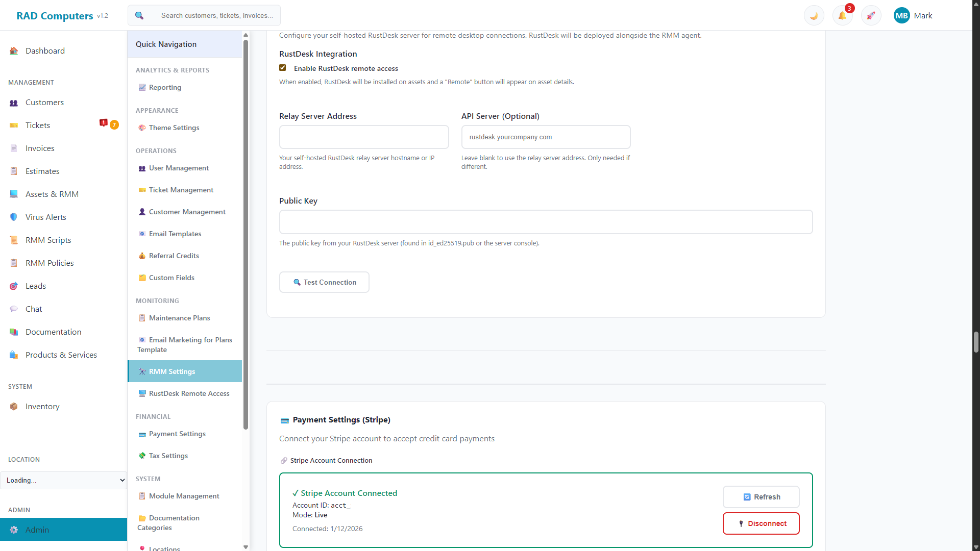Open notifications bell with badge

(x=842, y=16)
